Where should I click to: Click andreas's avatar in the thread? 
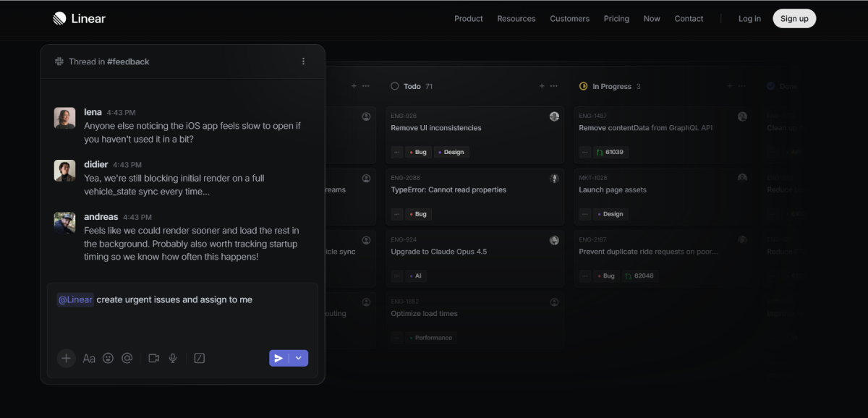64,223
